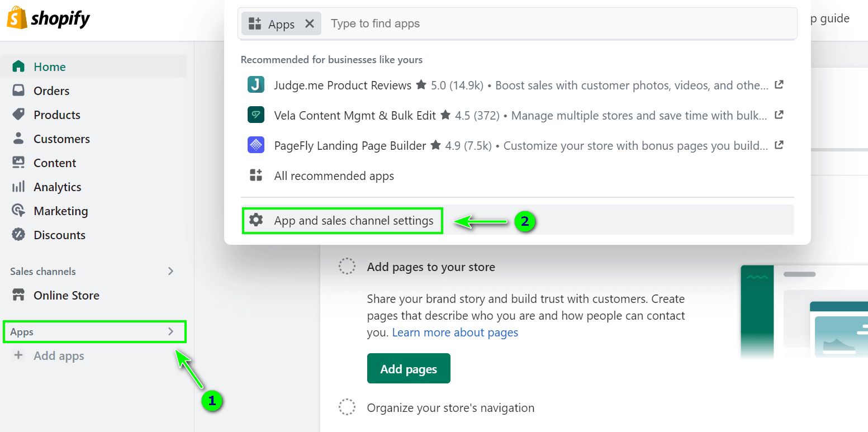
Task: Click the Discounts percent badge icon
Action: (x=18, y=235)
